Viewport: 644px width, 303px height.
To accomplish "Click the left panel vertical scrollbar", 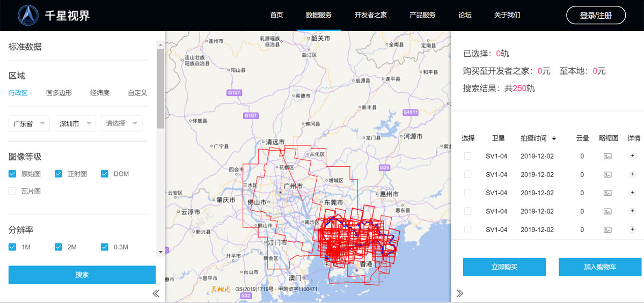I will pos(160,88).
